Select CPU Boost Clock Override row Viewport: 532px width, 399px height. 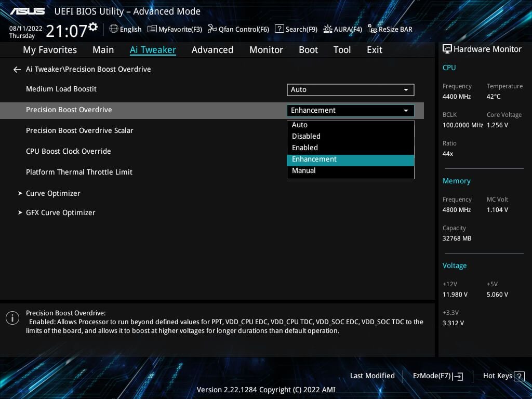point(68,151)
